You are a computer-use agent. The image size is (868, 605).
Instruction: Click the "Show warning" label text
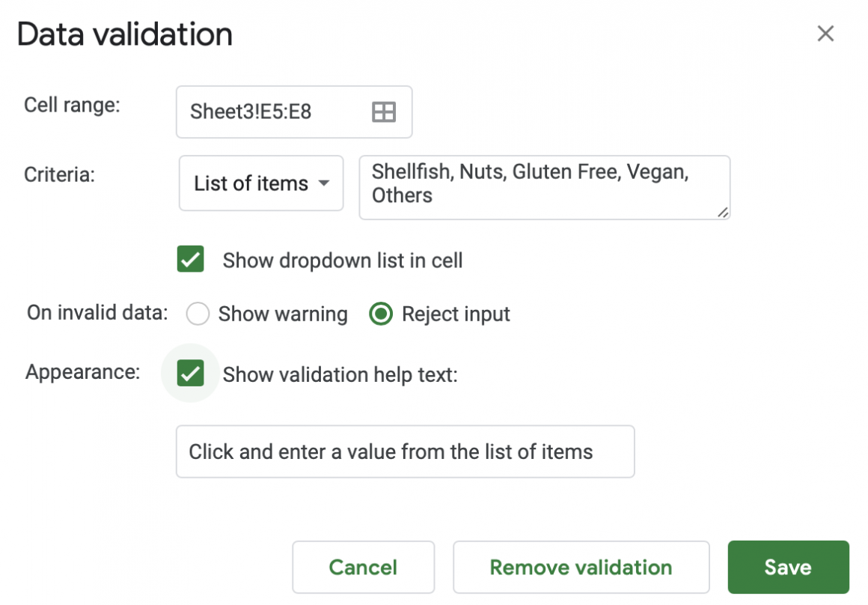283,314
